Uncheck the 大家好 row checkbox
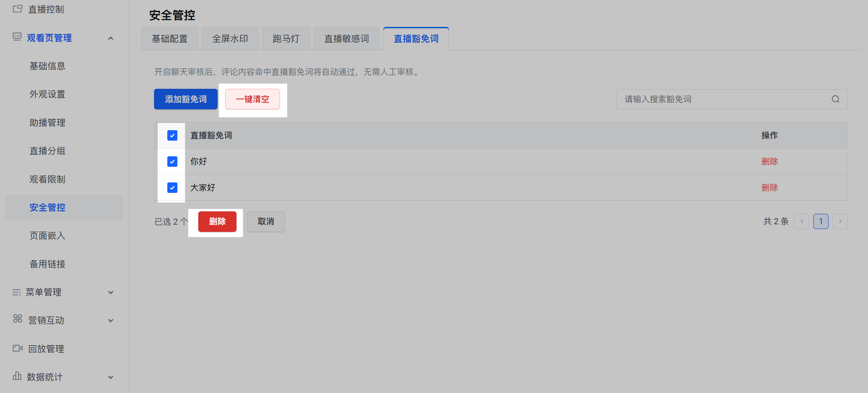 point(172,188)
